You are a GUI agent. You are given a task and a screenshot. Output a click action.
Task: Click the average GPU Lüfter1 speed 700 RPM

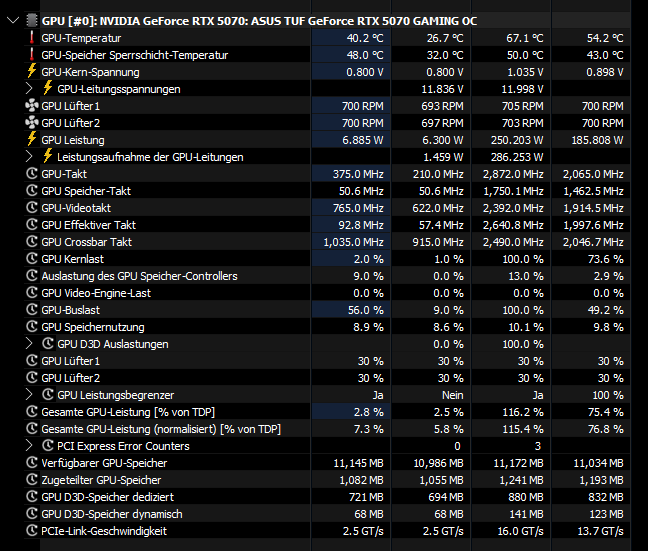pyautogui.click(x=603, y=106)
